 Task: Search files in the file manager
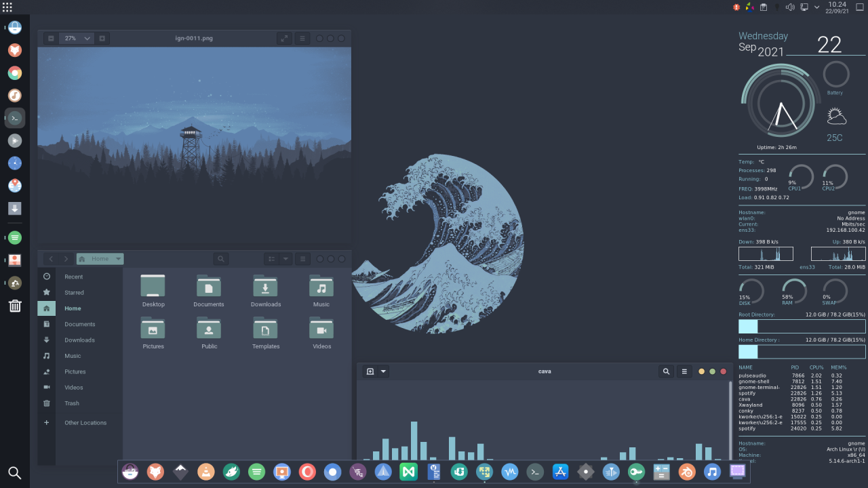[x=220, y=259]
